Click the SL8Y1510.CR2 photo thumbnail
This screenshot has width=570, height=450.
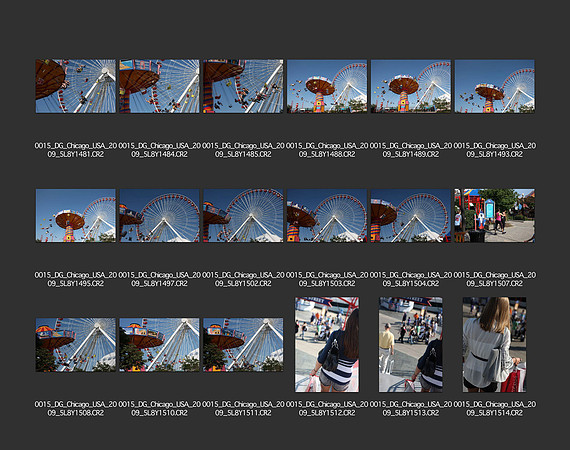(160, 345)
